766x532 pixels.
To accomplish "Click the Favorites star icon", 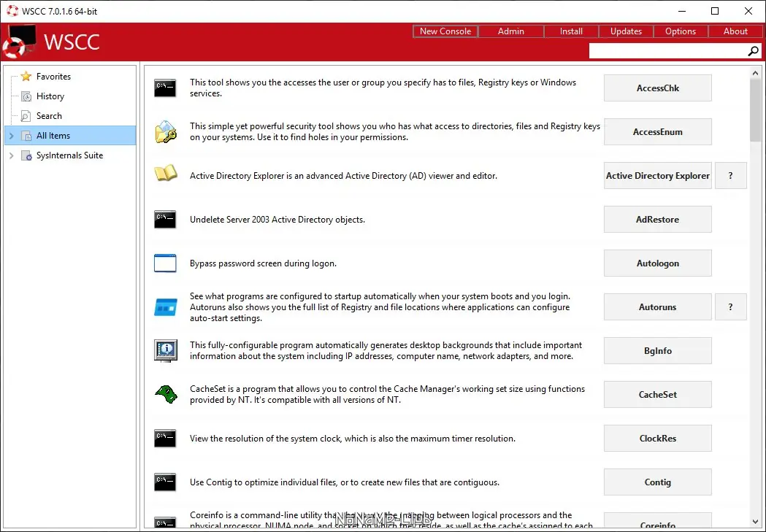I will click(26, 76).
